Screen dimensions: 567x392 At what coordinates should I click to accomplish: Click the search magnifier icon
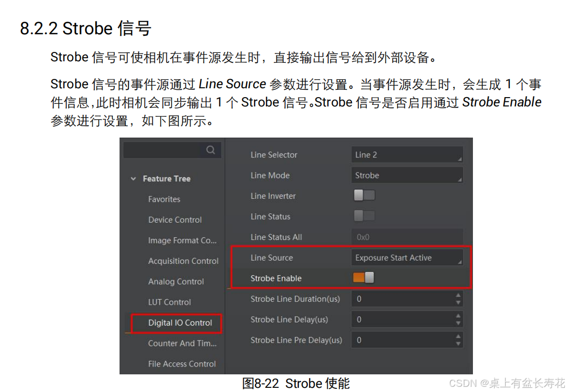tap(210, 150)
